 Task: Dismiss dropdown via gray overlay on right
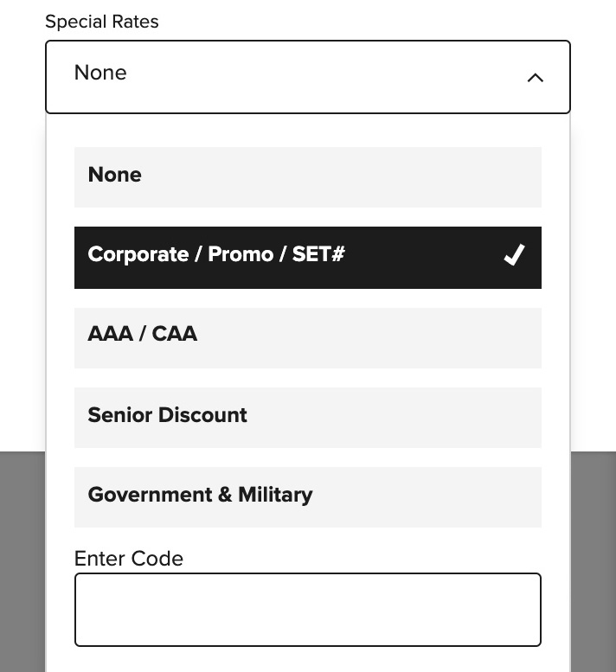coord(594,561)
